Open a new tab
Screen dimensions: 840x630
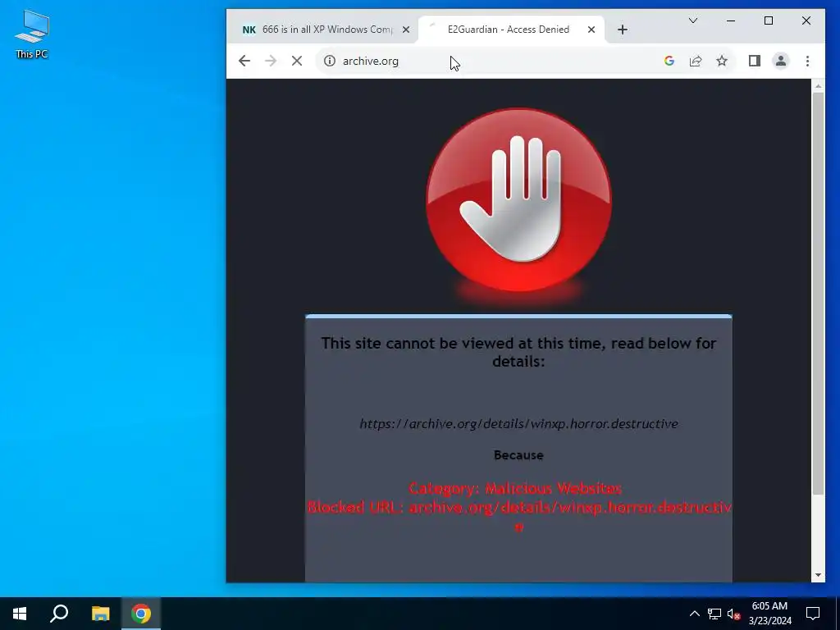[x=623, y=30]
